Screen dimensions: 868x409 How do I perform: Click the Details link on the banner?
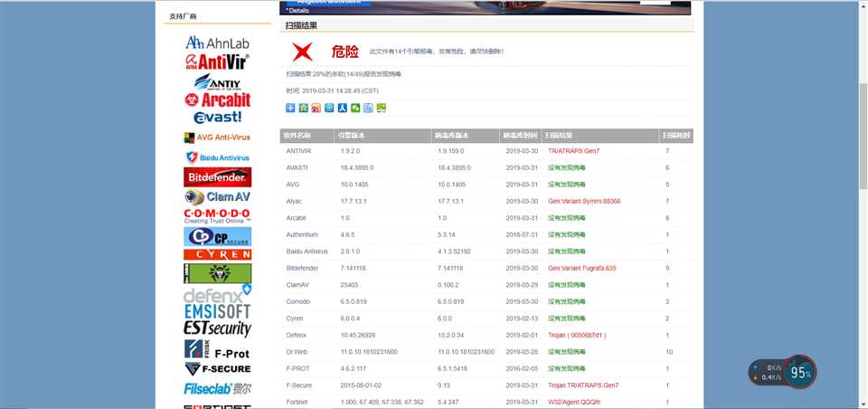297,11
